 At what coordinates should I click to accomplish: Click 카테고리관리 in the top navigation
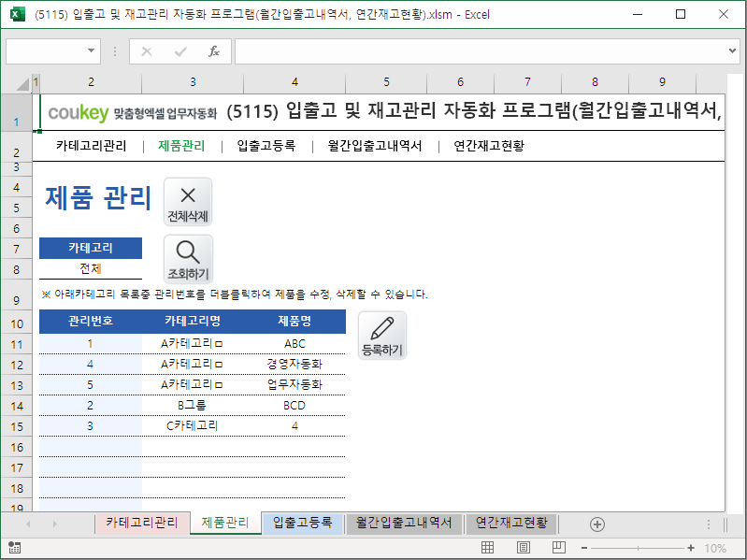pyautogui.click(x=91, y=146)
